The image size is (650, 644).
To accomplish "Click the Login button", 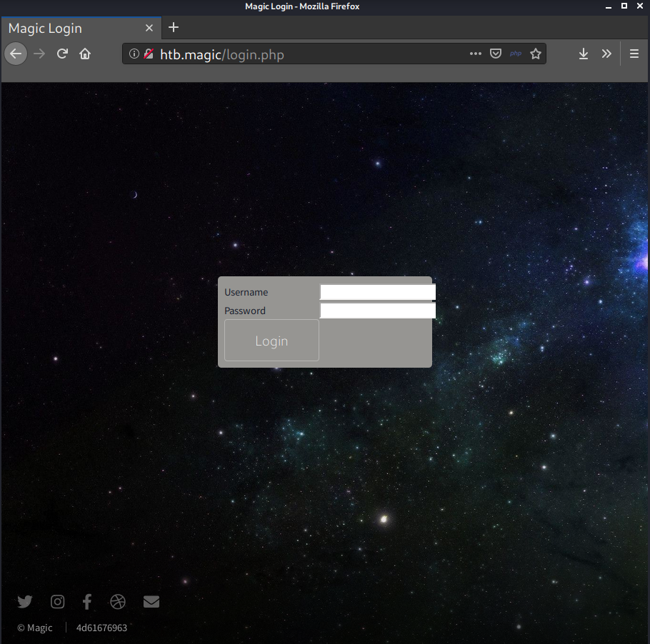I will (x=271, y=341).
